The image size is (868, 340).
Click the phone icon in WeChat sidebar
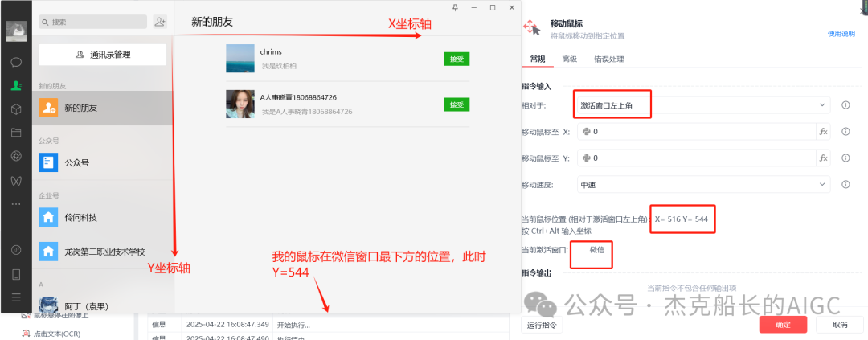tap(16, 274)
